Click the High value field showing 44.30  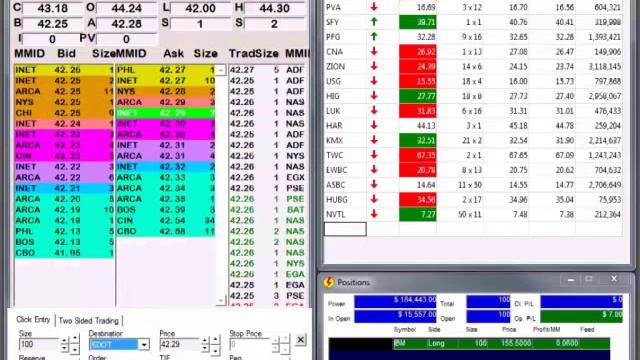pyautogui.click(x=275, y=8)
